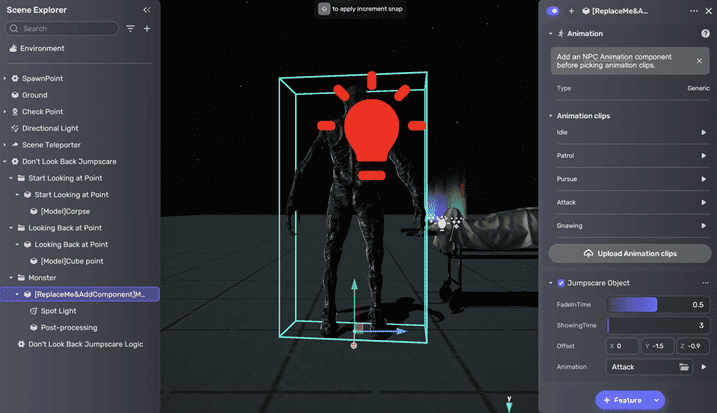The image size is (717, 413).
Task: Add a new object in Scene Explorer
Action: click(147, 29)
